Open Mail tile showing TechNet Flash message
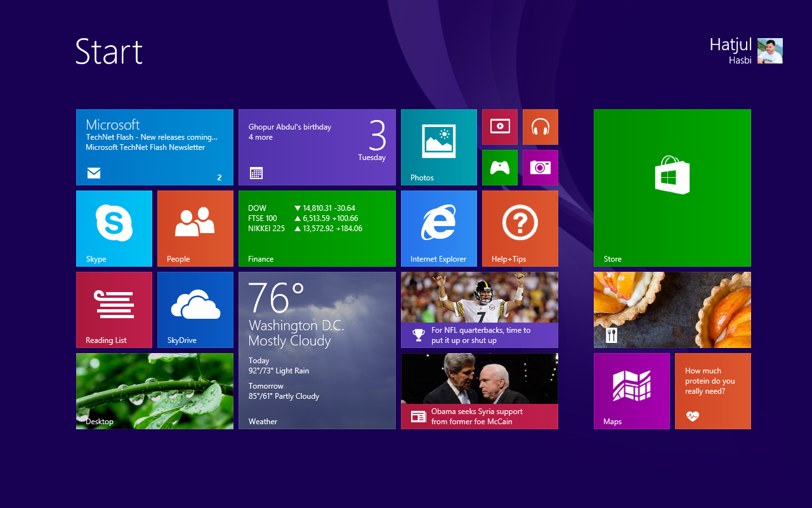This screenshot has height=508, width=812. pyautogui.click(x=155, y=147)
